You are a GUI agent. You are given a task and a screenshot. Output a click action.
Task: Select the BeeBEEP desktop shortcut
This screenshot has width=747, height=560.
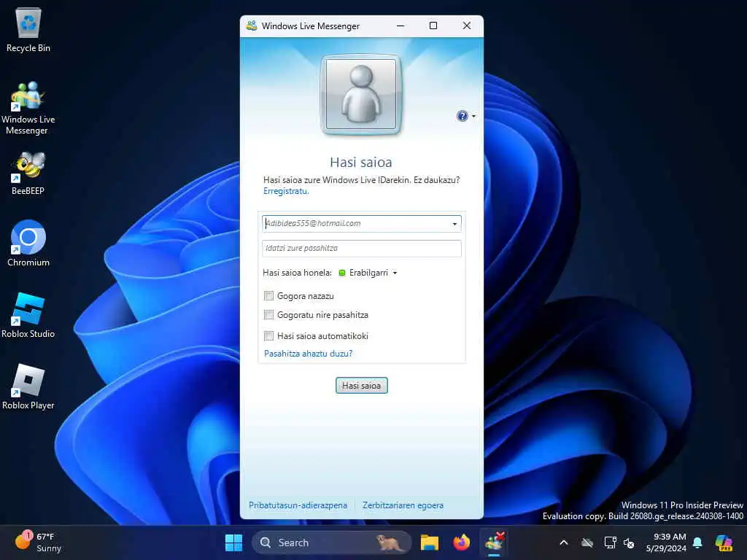28,173
